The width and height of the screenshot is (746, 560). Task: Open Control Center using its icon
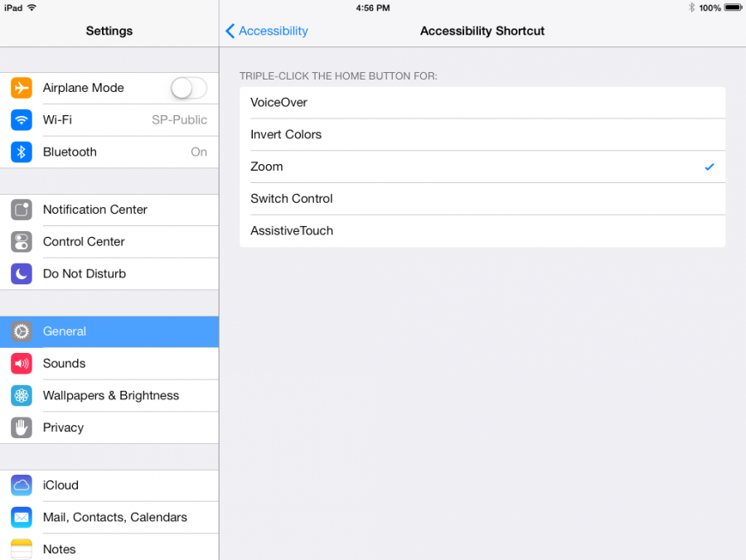(x=21, y=242)
